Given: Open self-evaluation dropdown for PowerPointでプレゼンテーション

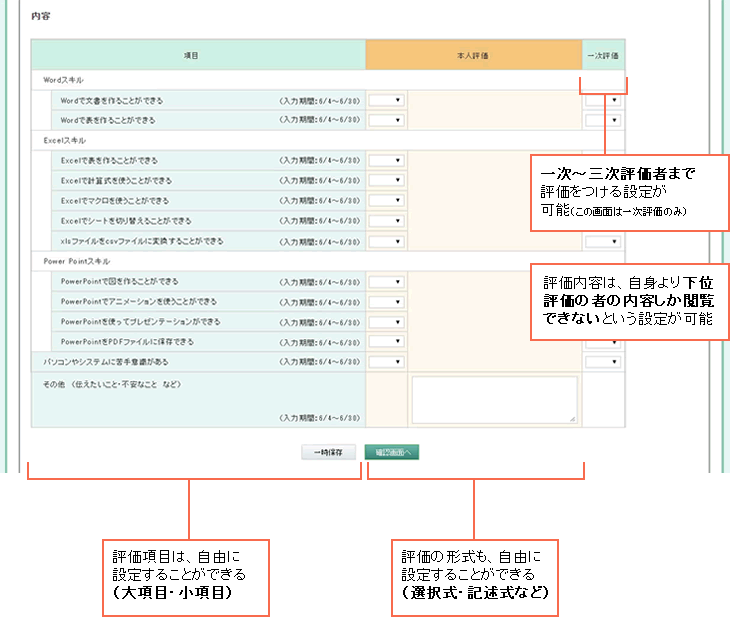Looking at the screenshot, I should click(386, 322).
